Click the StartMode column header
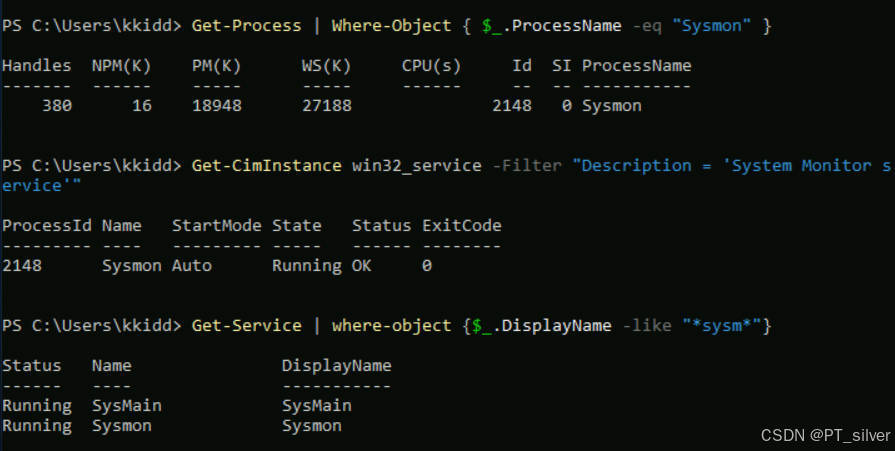895x451 pixels. tap(216, 226)
